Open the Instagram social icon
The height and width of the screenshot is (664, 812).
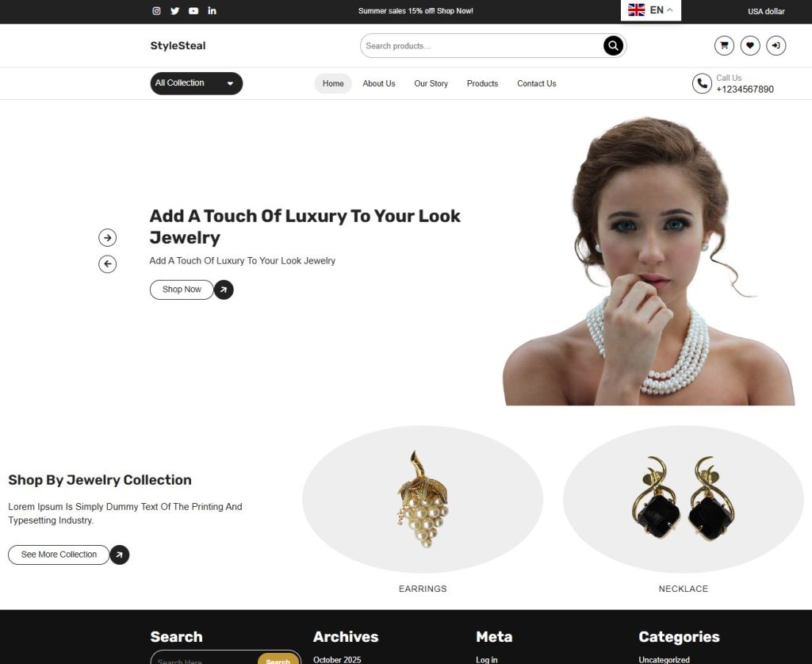[x=156, y=11]
